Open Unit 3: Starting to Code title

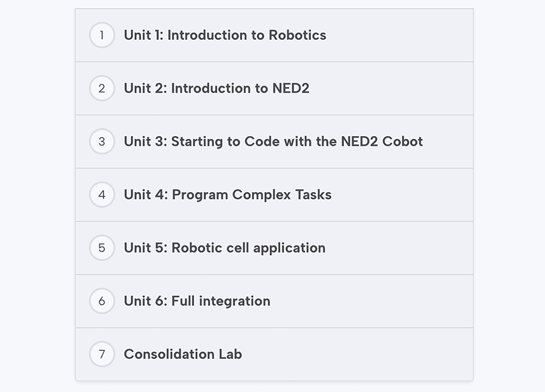273,142
